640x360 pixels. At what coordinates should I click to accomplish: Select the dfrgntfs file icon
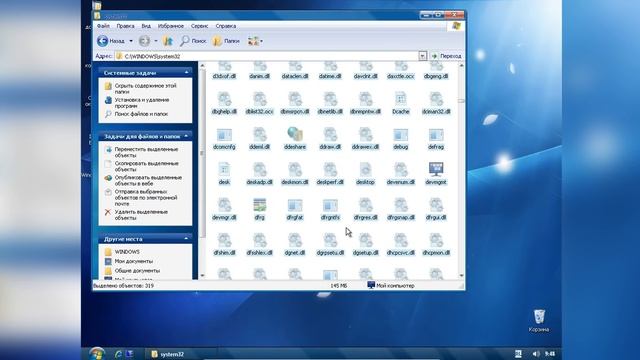(x=330, y=204)
